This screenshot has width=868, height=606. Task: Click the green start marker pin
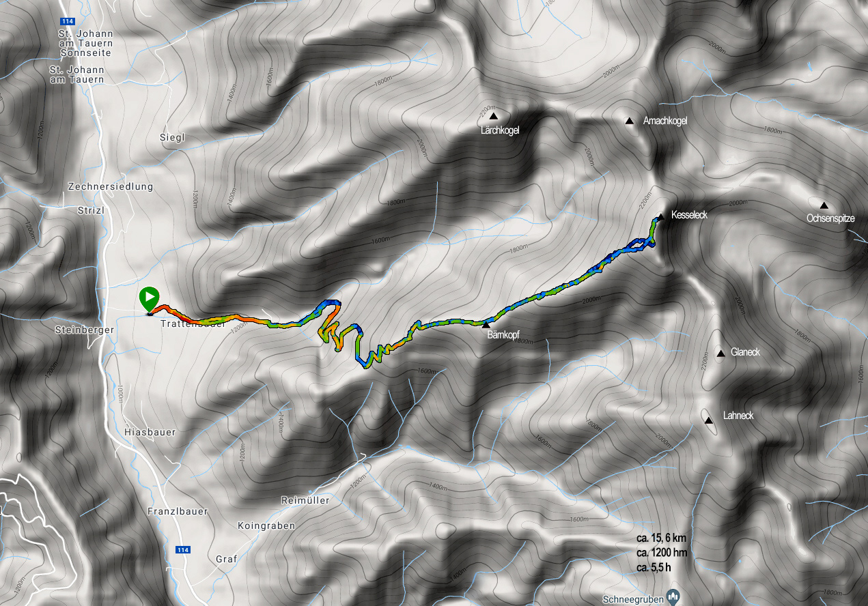(x=149, y=300)
